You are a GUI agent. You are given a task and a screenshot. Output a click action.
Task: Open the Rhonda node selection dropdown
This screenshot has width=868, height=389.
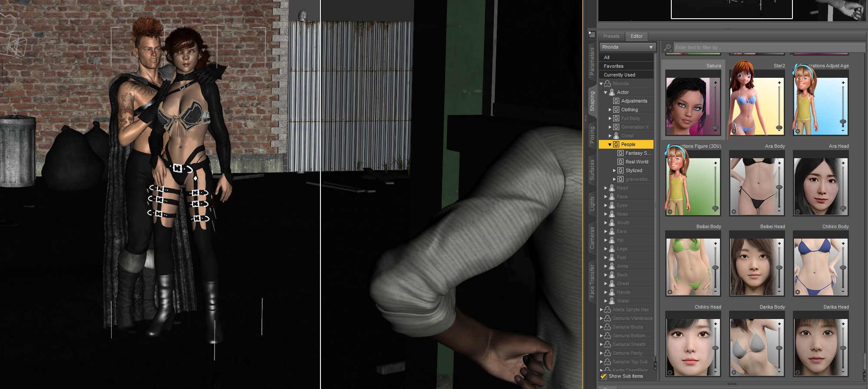627,47
